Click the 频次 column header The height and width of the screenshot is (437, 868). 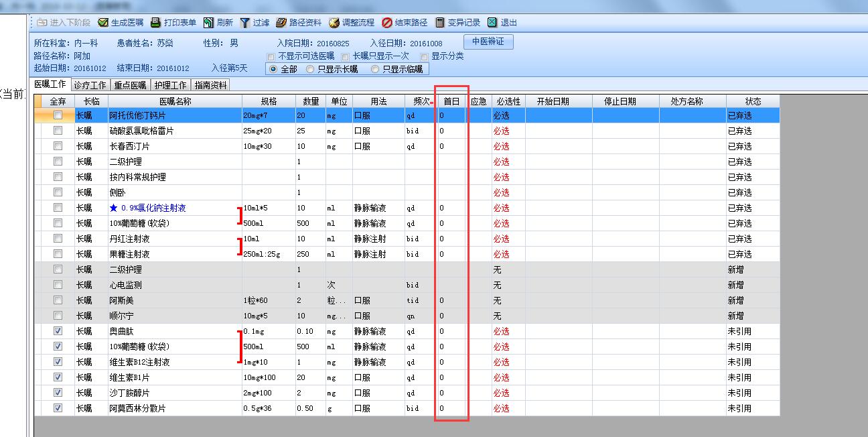coord(421,101)
